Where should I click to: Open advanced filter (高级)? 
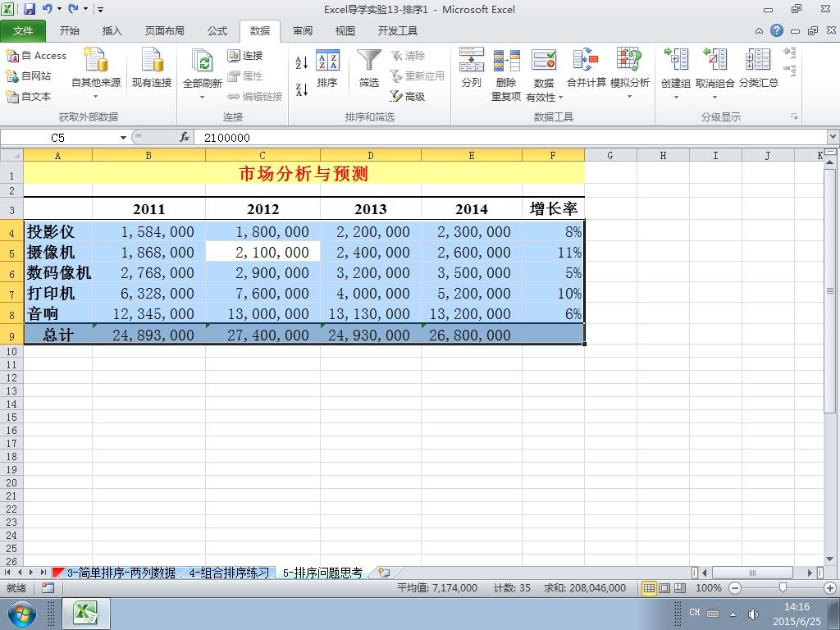[x=408, y=97]
